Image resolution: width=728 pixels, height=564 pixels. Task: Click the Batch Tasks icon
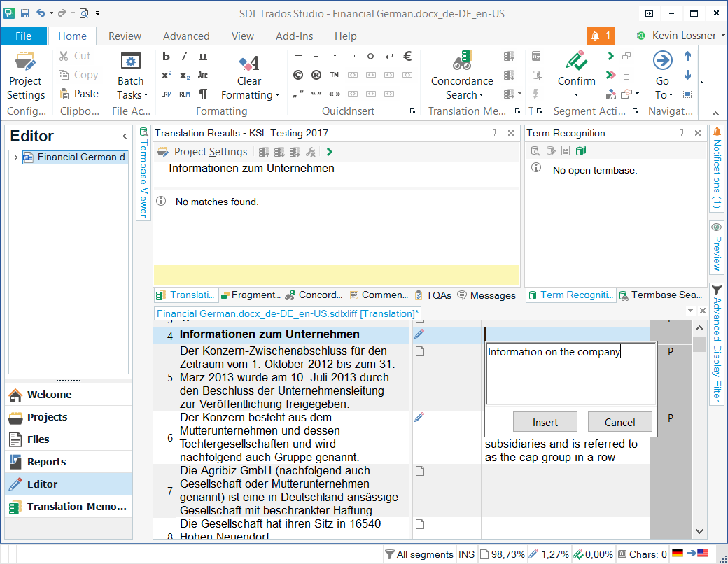130,62
